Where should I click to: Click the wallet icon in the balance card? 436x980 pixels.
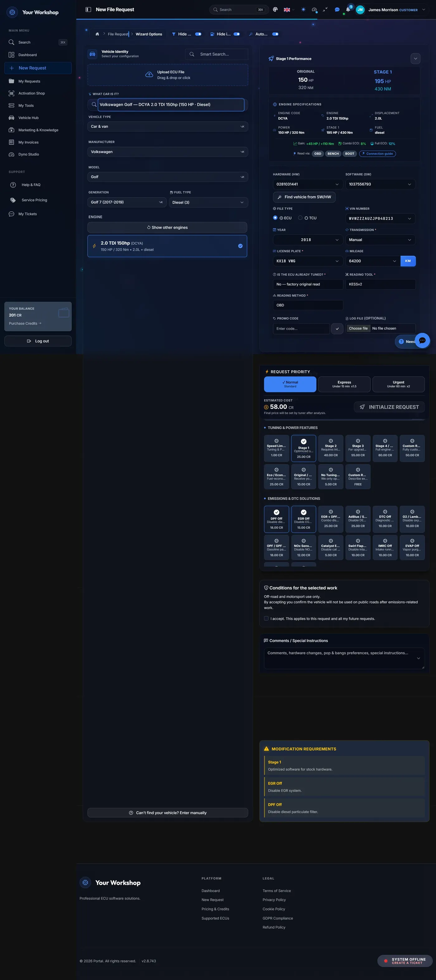point(64,313)
